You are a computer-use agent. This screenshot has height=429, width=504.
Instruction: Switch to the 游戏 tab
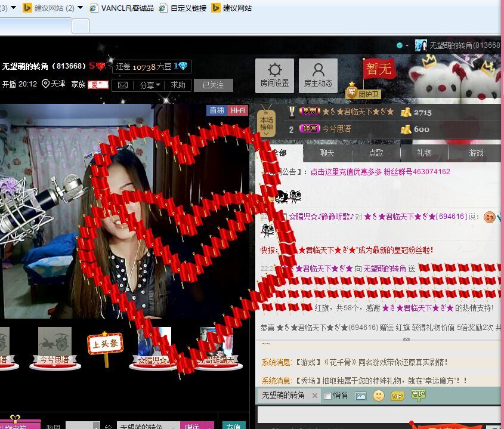pyautogui.click(x=476, y=153)
